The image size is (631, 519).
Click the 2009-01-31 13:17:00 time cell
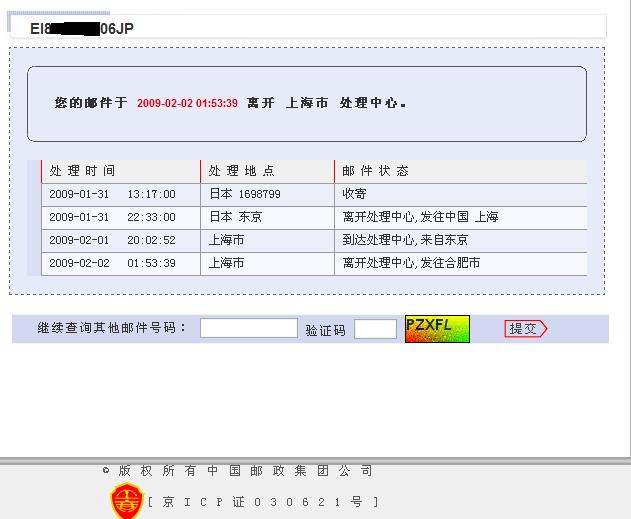click(x=112, y=194)
